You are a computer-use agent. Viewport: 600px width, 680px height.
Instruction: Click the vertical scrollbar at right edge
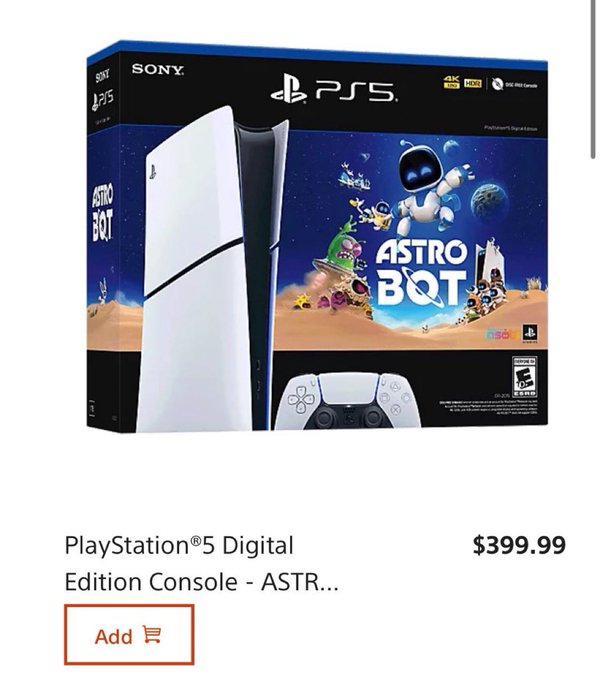pyautogui.click(x=594, y=78)
